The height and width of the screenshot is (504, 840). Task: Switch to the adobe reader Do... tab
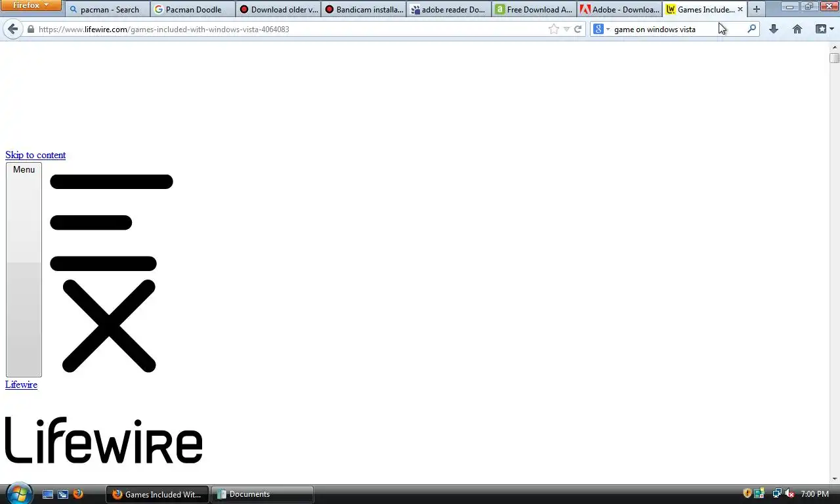(449, 9)
